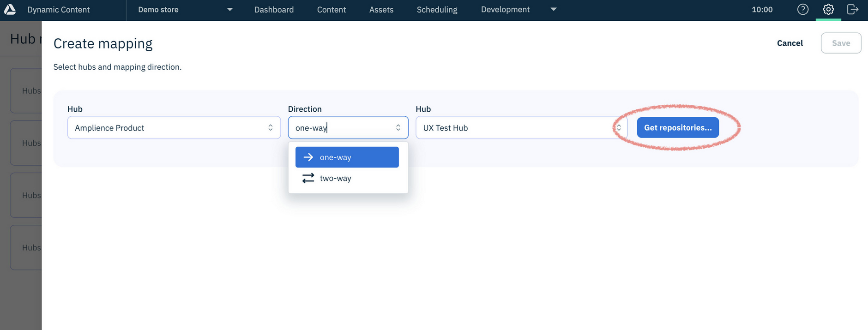Viewport: 868px width, 330px height.
Task: Click the Demo store label
Action: pyautogui.click(x=158, y=10)
